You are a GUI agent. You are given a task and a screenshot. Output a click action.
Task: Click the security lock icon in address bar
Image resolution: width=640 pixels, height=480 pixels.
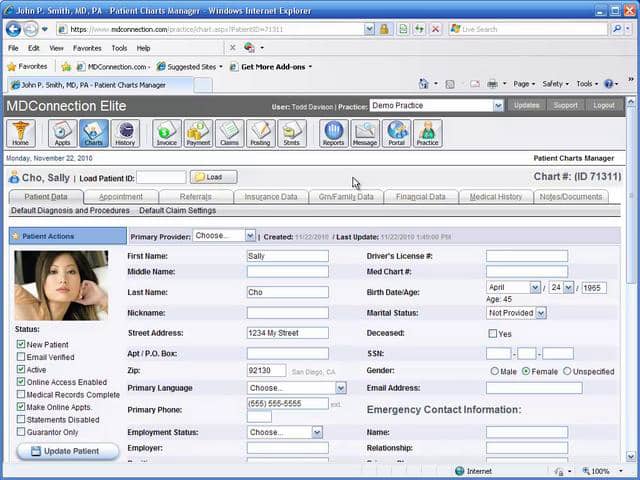384,29
